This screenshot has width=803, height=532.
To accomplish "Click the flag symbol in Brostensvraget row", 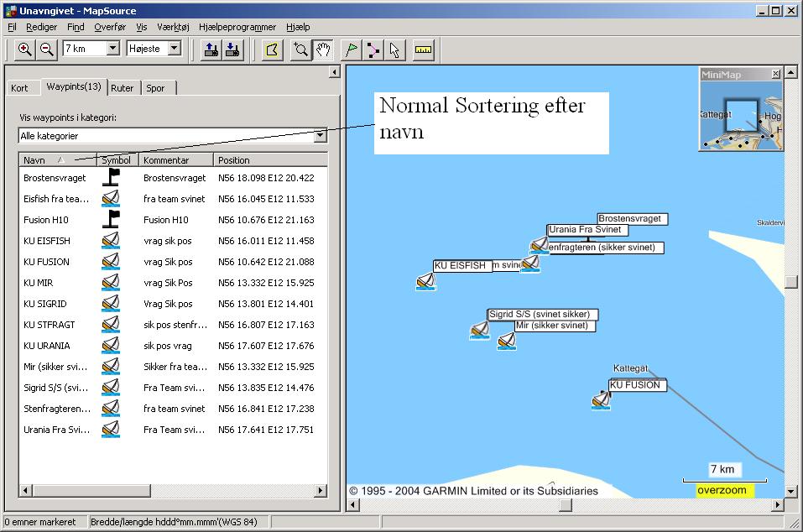I will [111, 177].
